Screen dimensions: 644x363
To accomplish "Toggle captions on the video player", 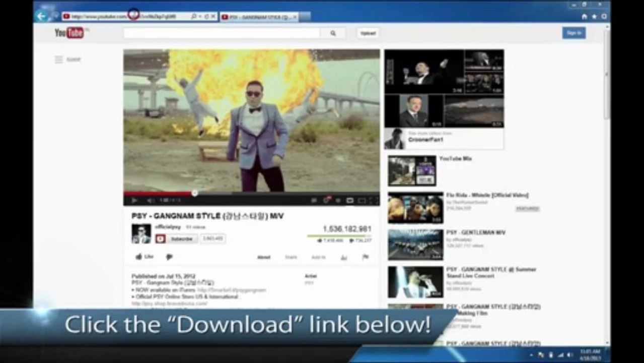I will [314, 200].
